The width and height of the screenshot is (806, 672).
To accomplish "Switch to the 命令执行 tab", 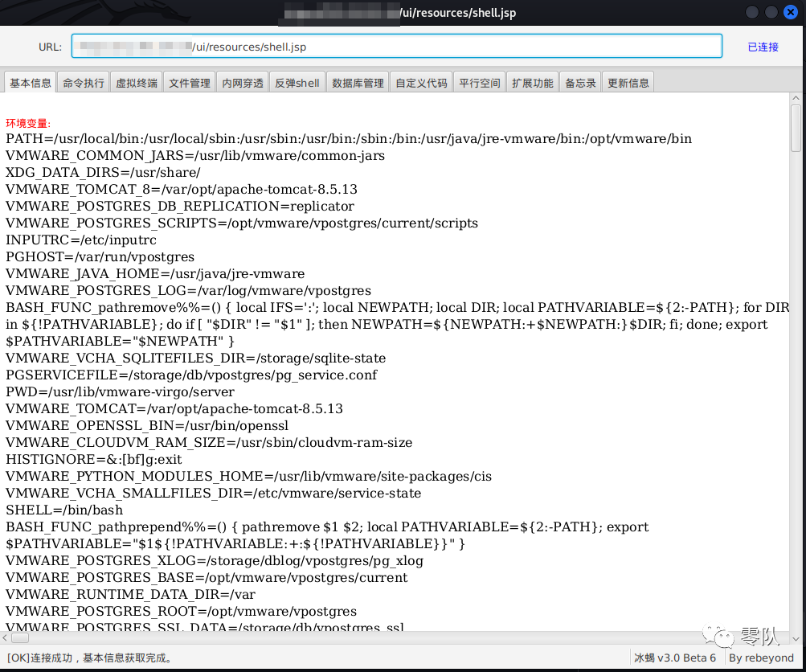I will pos(84,83).
